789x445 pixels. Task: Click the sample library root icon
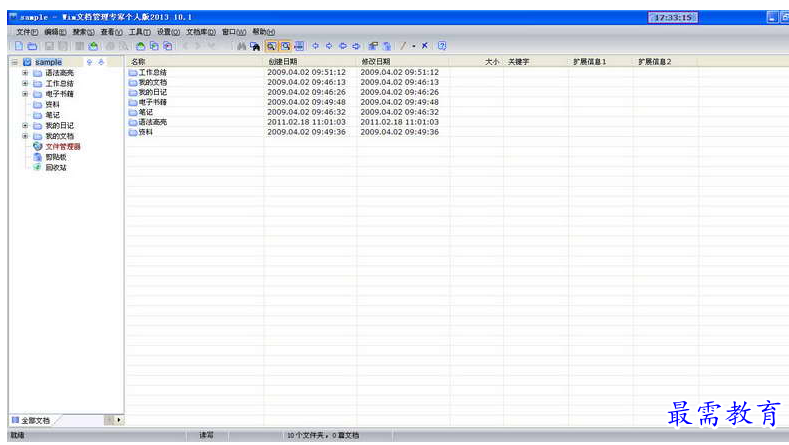click(x=27, y=62)
